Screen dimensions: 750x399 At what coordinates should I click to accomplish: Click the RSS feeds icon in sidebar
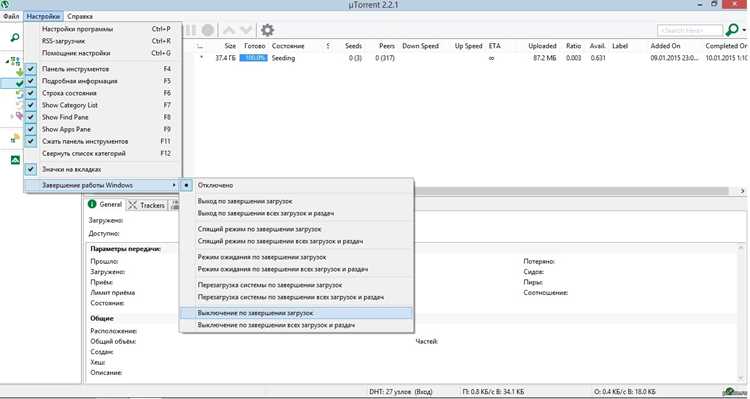click(15, 138)
